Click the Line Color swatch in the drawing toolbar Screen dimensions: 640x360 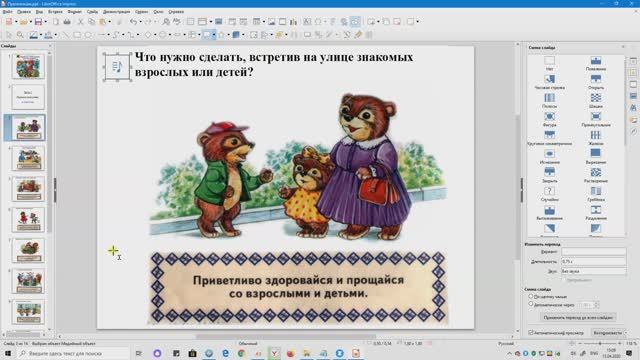pyautogui.click(x=33, y=35)
